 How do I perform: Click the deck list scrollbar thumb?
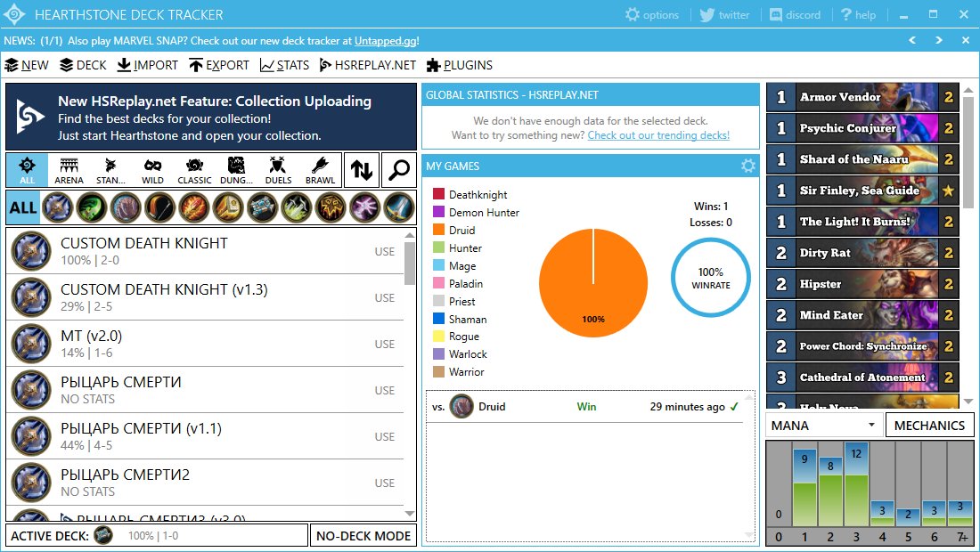pyautogui.click(x=410, y=263)
